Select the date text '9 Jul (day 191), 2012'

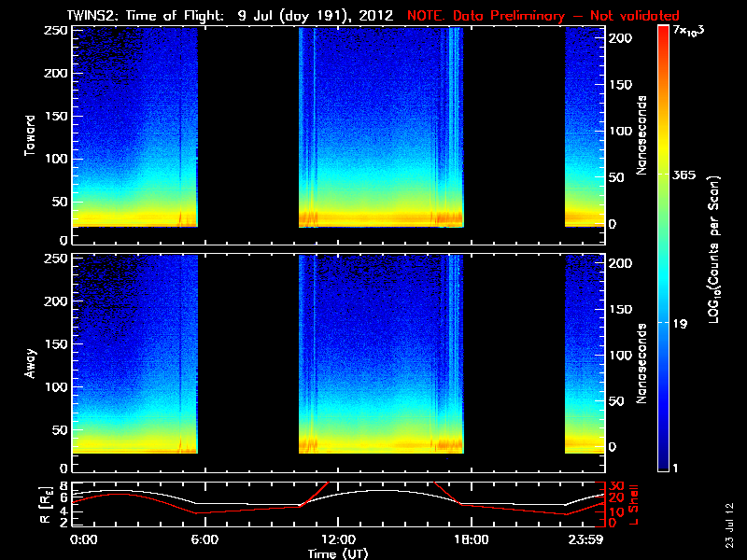(316, 16)
